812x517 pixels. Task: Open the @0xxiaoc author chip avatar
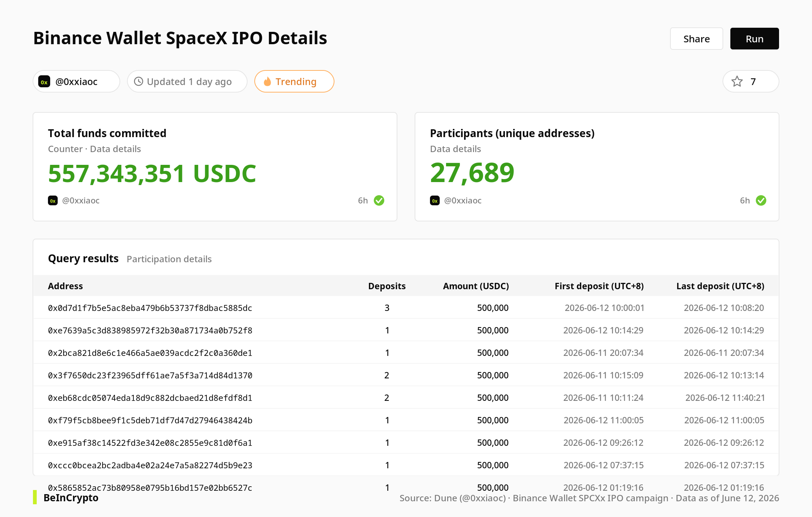(x=45, y=82)
